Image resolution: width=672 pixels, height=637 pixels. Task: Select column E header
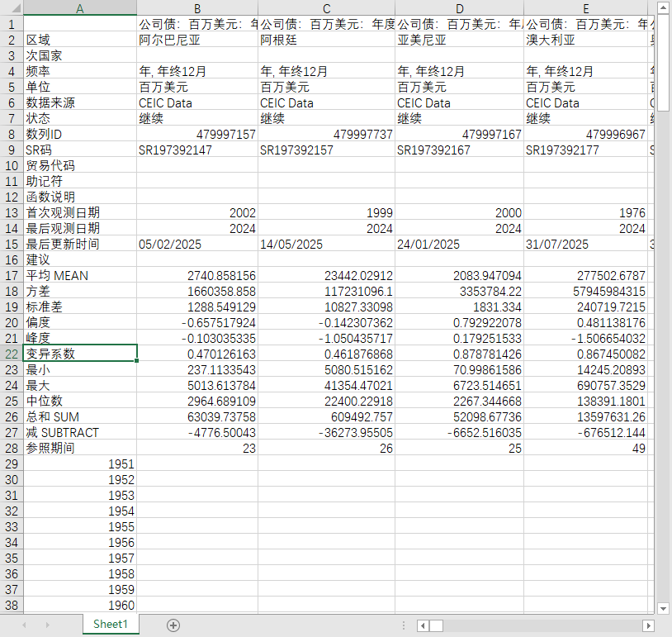pos(586,8)
